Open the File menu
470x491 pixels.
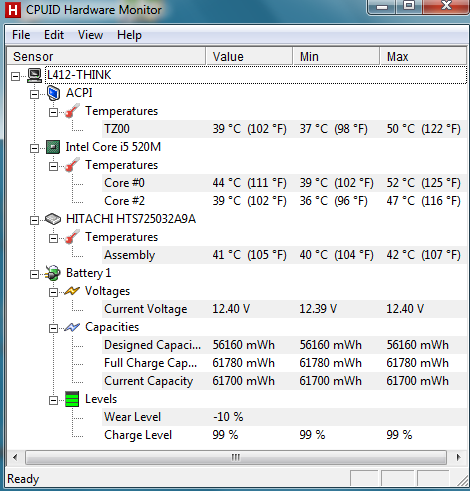click(x=21, y=35)
